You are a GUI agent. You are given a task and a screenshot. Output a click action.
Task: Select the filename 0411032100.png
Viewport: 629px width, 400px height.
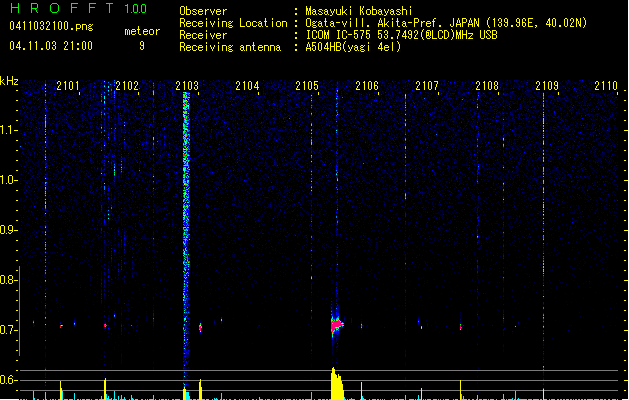[51, 26]
